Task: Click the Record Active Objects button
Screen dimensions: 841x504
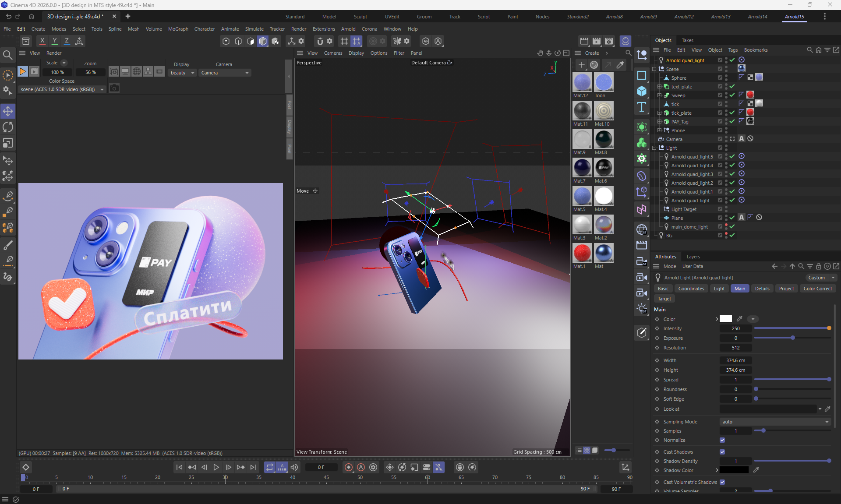Action: point(349,467)
